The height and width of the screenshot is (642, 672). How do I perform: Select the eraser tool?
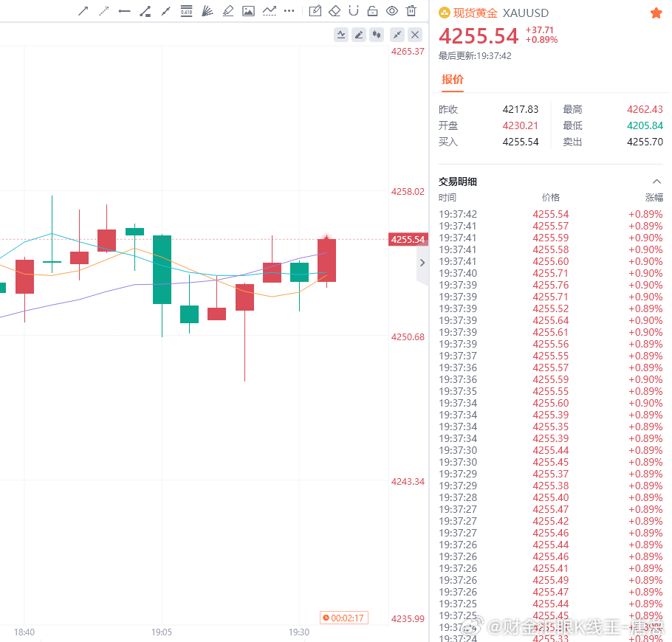[335, 11]
